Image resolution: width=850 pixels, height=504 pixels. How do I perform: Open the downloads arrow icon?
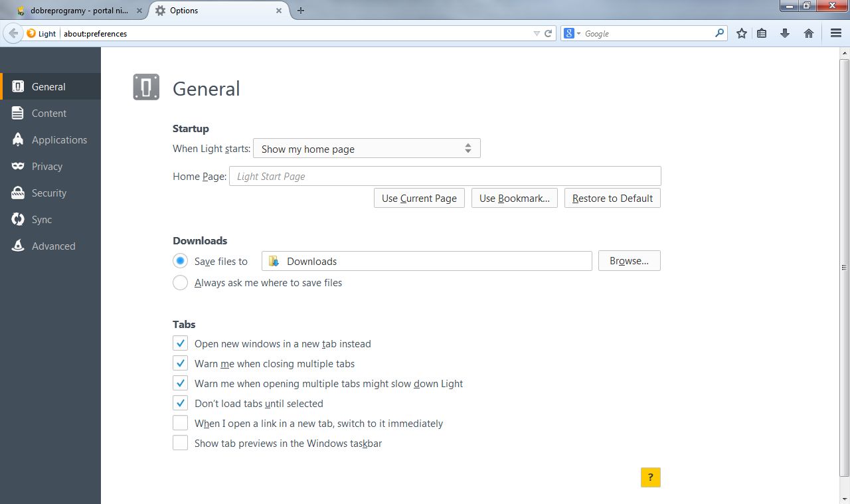[x=785, y=33]
